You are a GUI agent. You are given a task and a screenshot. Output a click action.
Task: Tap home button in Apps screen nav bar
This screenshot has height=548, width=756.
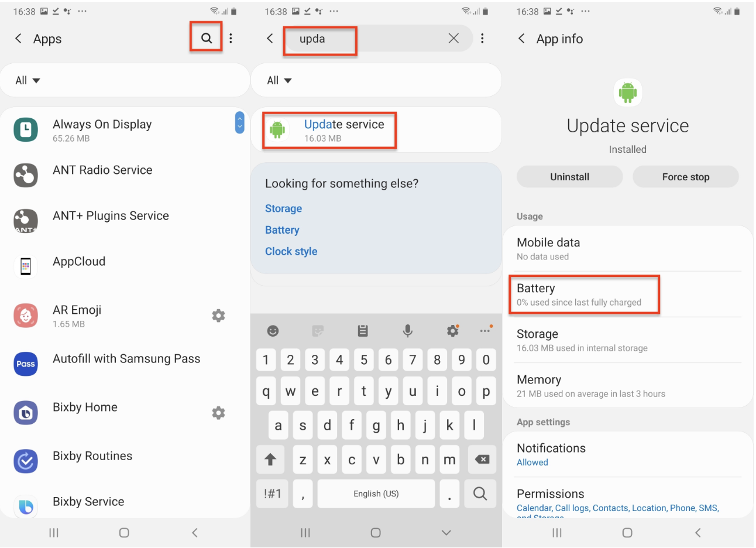tap(124, 532)
